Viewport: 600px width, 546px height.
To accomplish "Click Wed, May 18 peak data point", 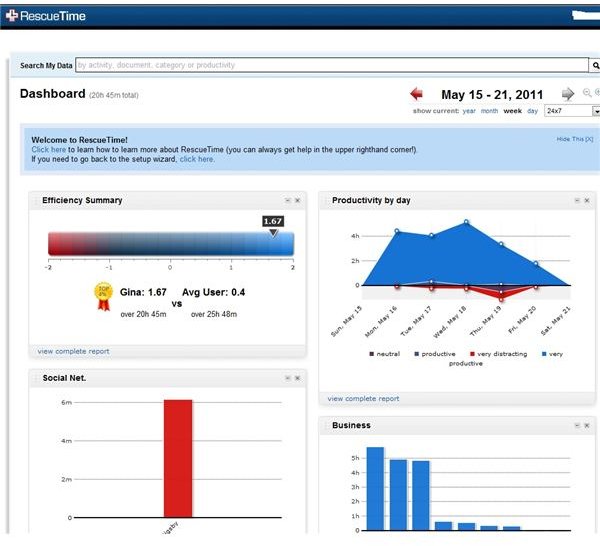I will pyautogui.click(x=466, y=222).
